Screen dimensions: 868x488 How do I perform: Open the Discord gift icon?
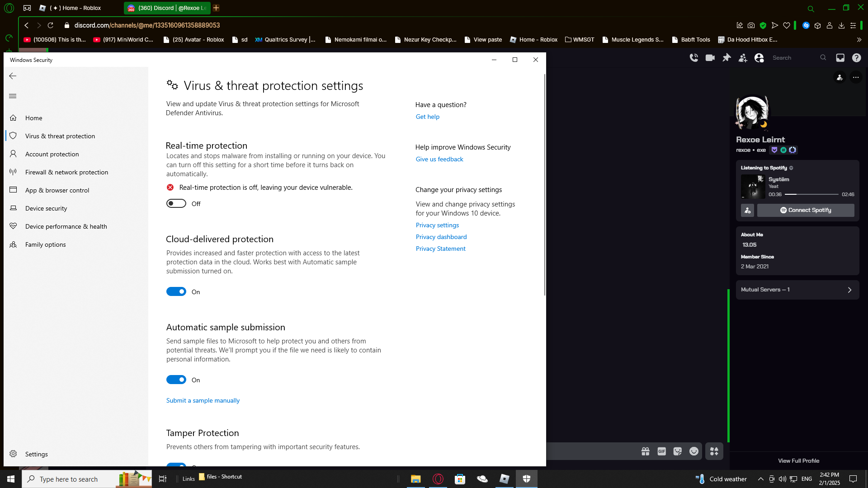point(645,451)
